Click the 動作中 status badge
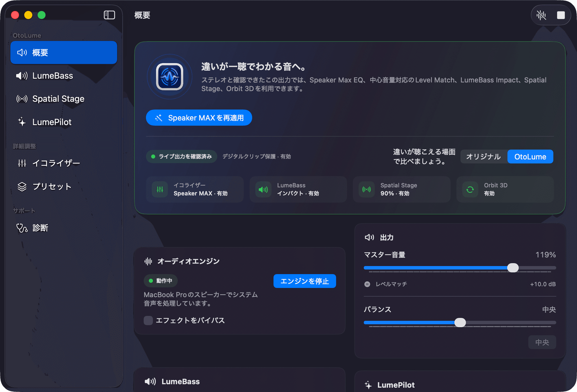This screenshot has width=577, height=392. click(160, 281)
